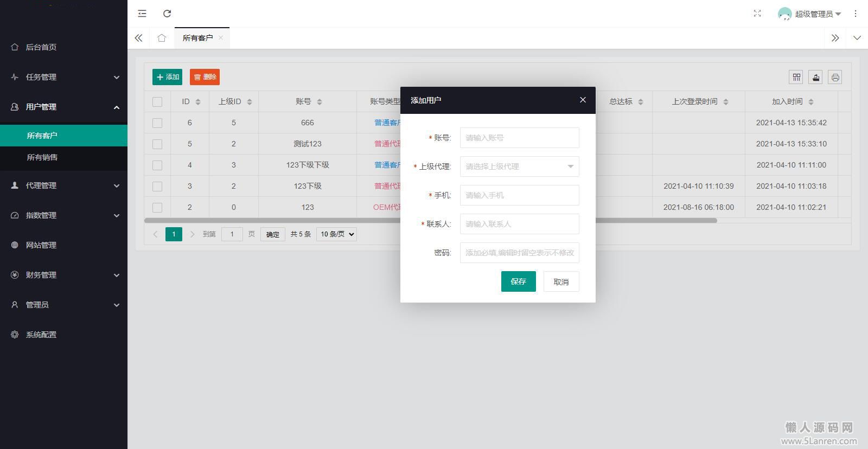Toggle the sidebar collapse icon
Viewport: 868px width, 449px height.
(x=142, y=14)
